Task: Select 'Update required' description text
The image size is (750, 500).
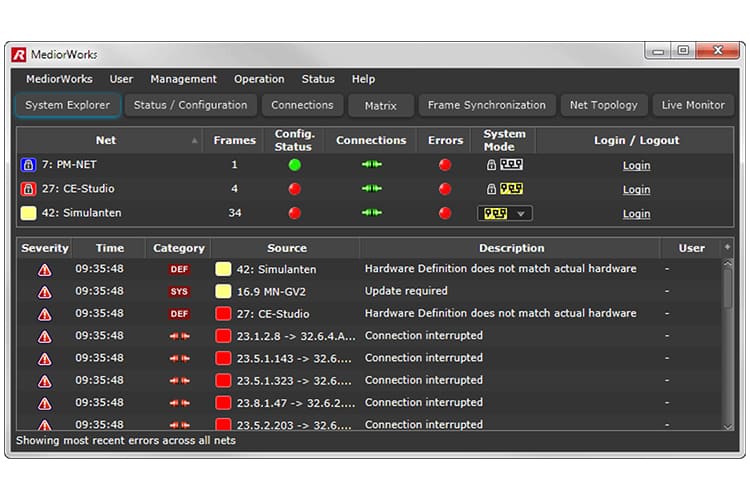Action: [406, 291]
